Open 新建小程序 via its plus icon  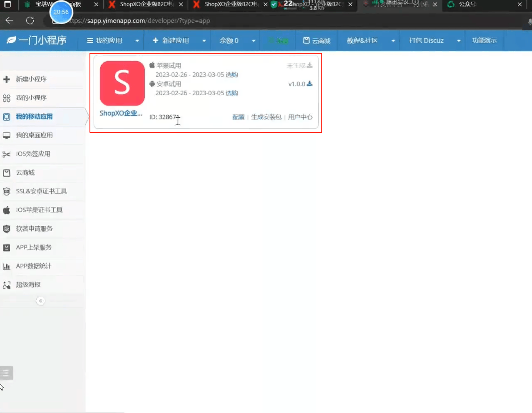[x=7, y=79]
